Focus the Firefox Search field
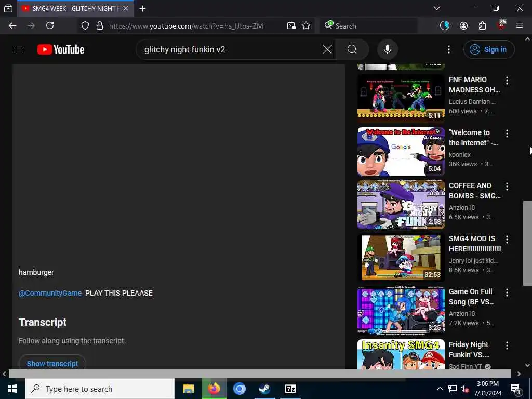The image size is (532, 399). 368,26
